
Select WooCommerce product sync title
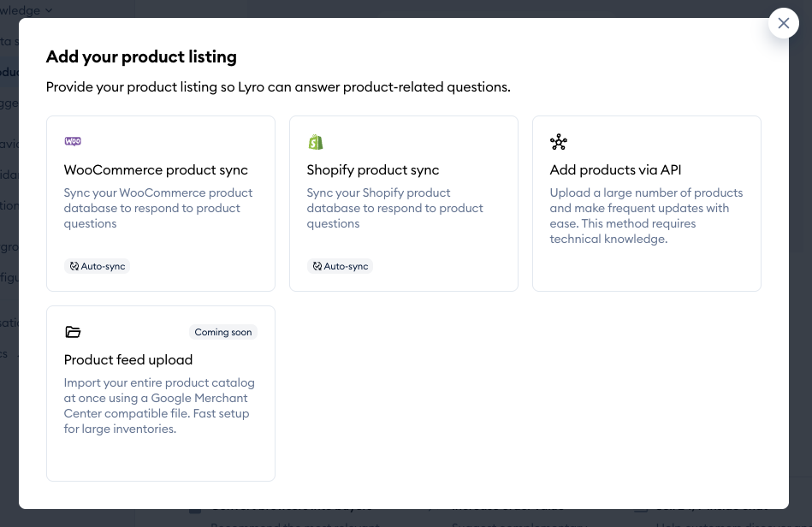pyautogui.click(x=156, y=169)
